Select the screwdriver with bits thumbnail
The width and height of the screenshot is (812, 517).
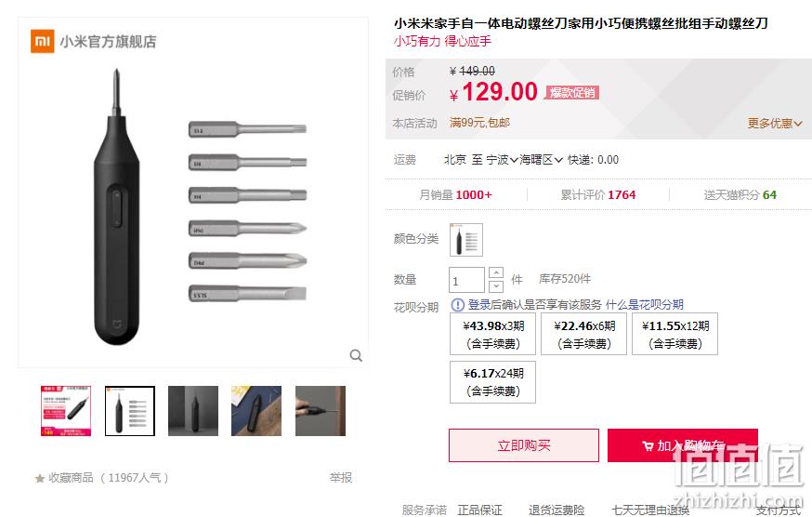click(x=130, y=411)
